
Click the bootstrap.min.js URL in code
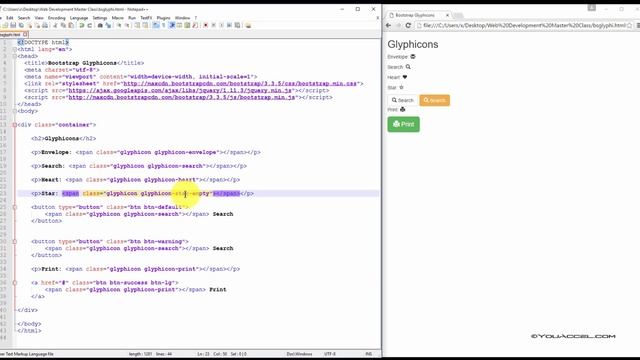182,98
